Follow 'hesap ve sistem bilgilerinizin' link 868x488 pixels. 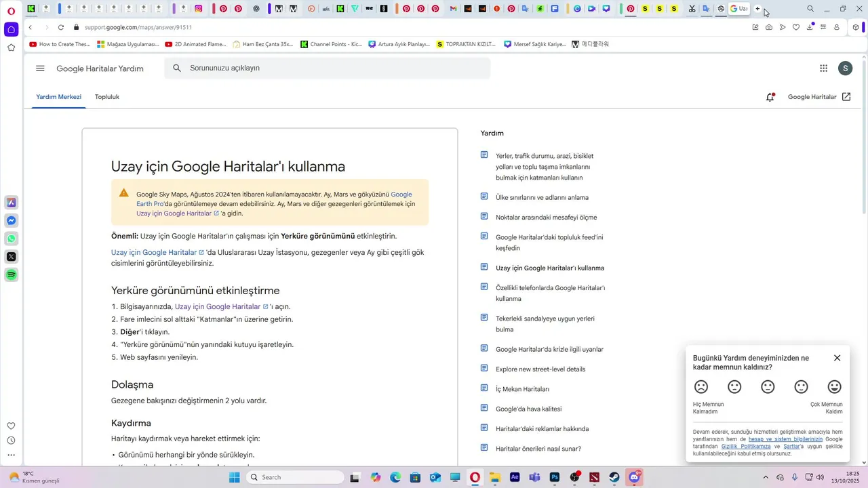785,439
